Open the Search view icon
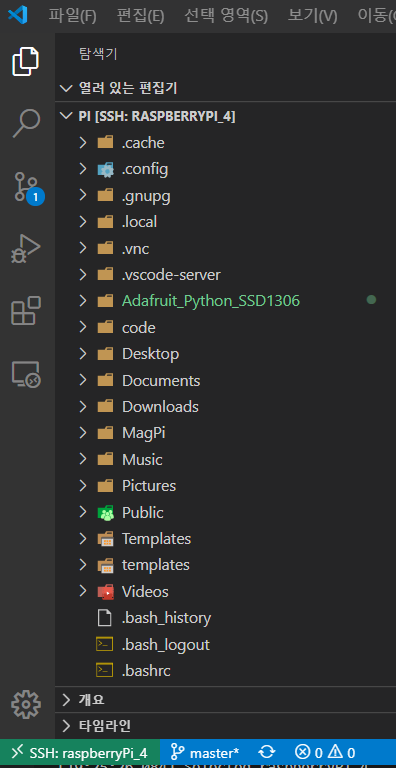The image size is (396, 768). 25,123
